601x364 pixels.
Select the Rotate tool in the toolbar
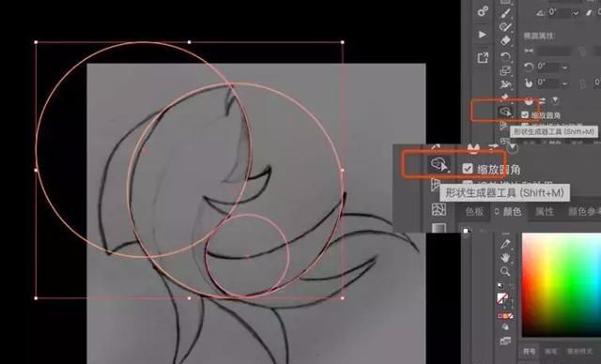[505, 56]
